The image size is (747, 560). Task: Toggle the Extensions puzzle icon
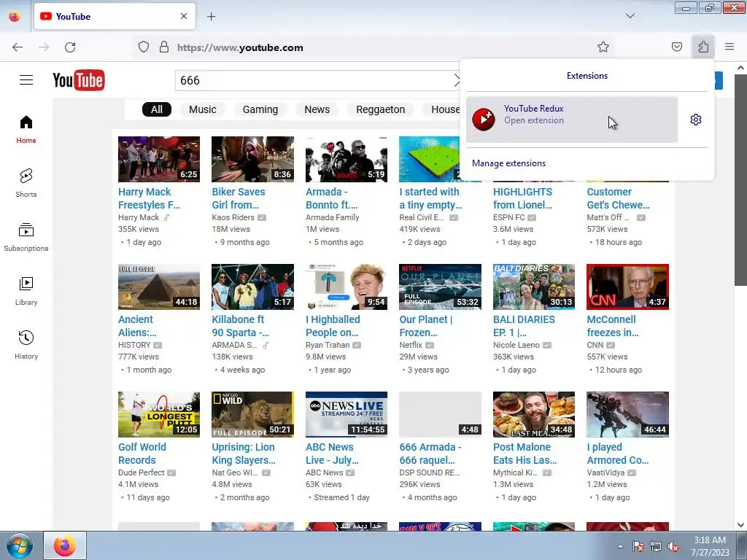pyautogui.click(x=703, y=47)
